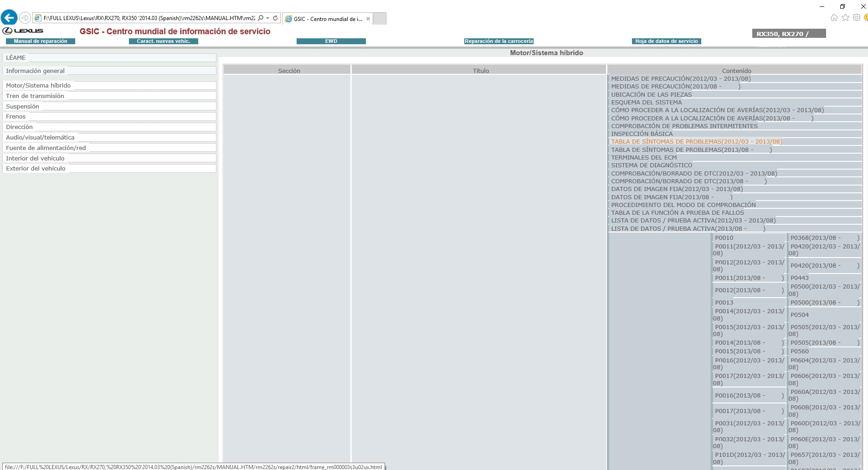868x470 pixels.
Task: Open TABLA DE SÍNTOMAS DE PROBLEMAS(2012/03 - 2013/08)
Action: 697,141
